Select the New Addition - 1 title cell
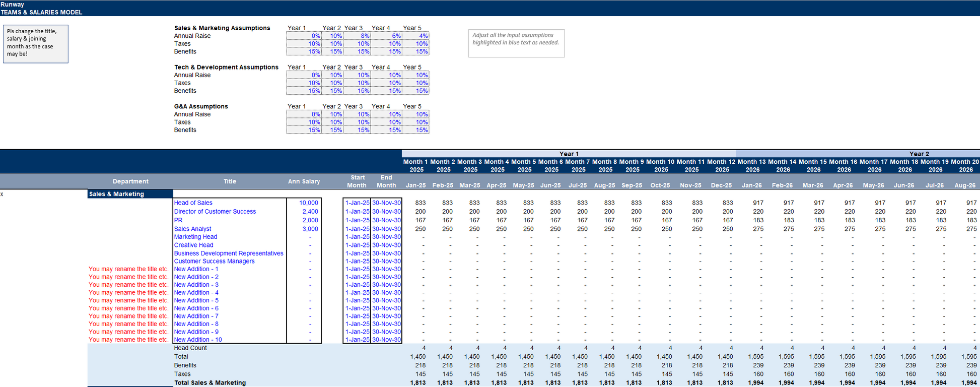The height and width of the screenshot is (387, 980). [x=196, y=269]
